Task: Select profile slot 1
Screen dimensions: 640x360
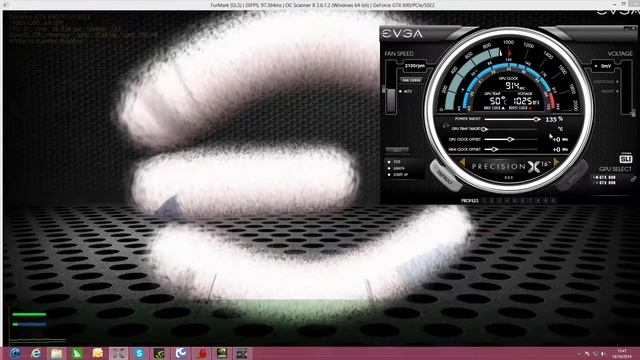Action: click(x=484, y=200)
